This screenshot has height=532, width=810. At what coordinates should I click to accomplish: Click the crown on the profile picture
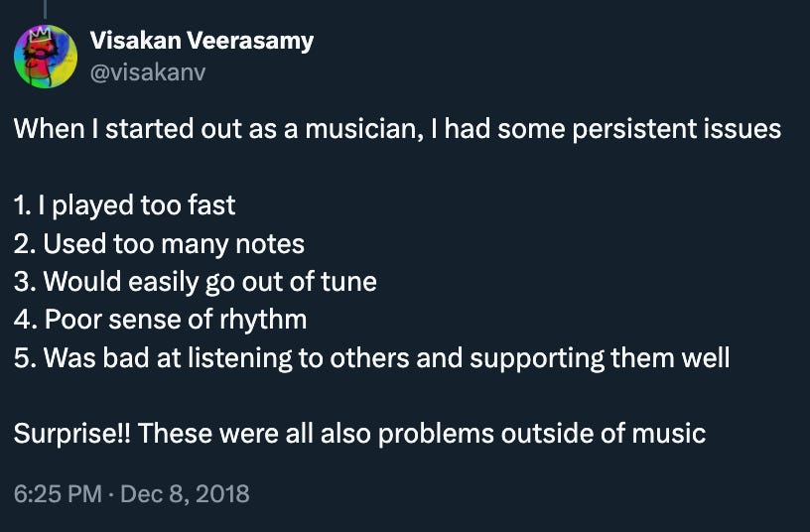[40, 35]
